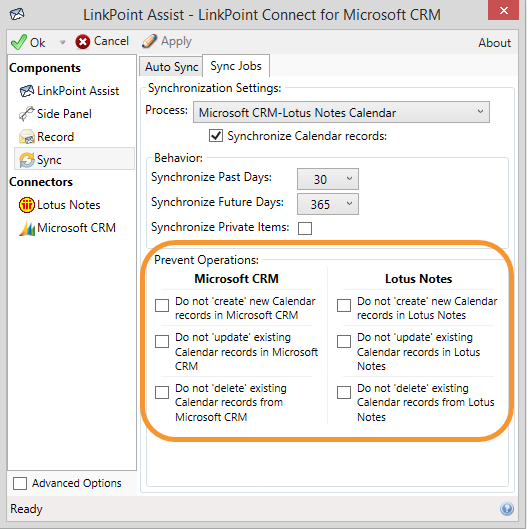Click the Lotus Notes column header
The width and height of the screenshot is (528, 529).
(418, 279)
